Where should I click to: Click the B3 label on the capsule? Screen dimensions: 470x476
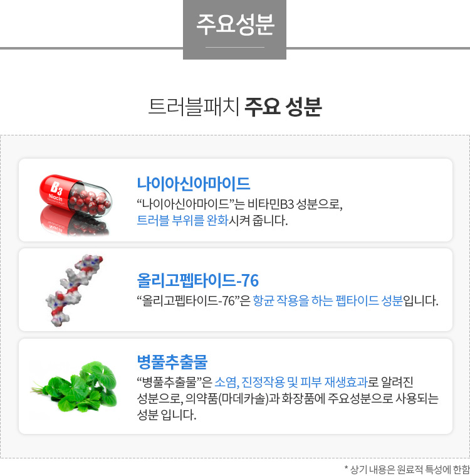click(x=56, y=188)
